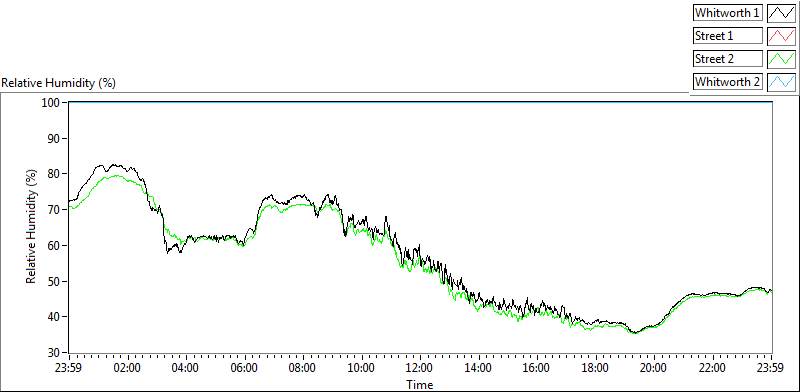
Task: Click the 20:00 time axis label
Action: click(654, 368)
